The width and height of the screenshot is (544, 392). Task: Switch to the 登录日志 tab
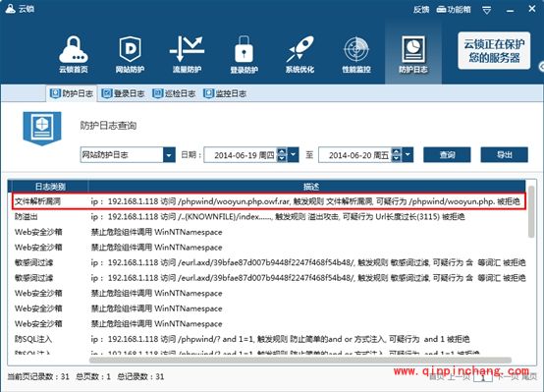coord(123,93)
